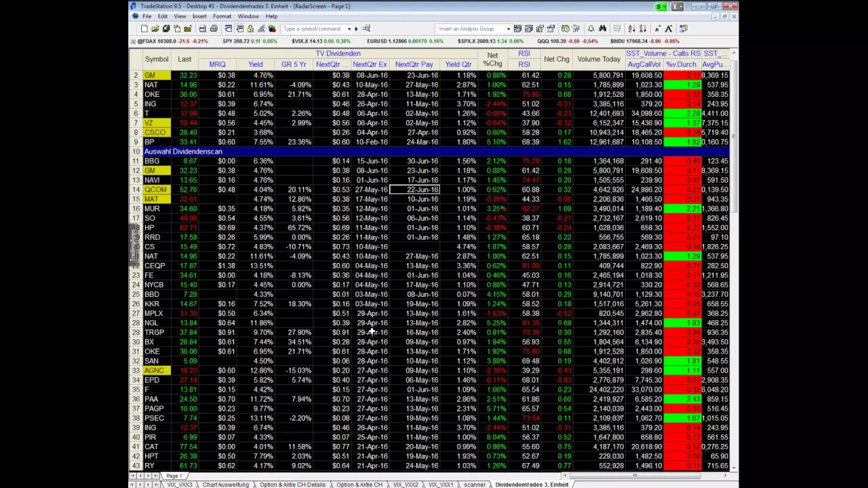Click the TradeStation logo icon left of File
The width and height of the screenshot is (868, 488).
(135, 16)
